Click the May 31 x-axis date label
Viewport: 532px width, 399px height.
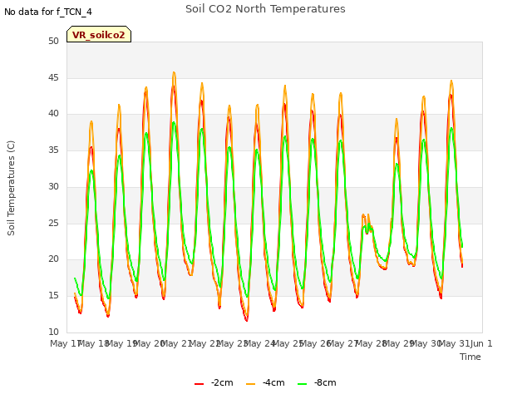pos(455,343)
